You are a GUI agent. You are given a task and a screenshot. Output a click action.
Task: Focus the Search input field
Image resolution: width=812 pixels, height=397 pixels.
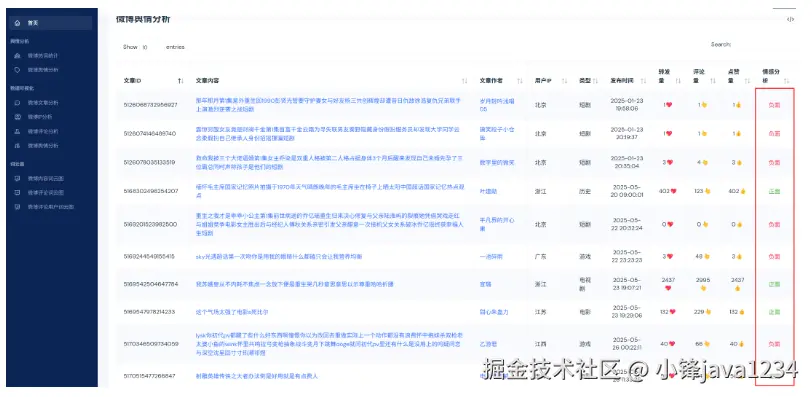(x=762, y=45)
